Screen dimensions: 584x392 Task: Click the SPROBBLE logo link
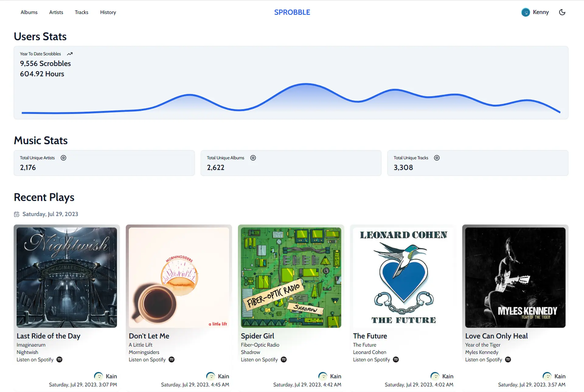coord(292,12)
